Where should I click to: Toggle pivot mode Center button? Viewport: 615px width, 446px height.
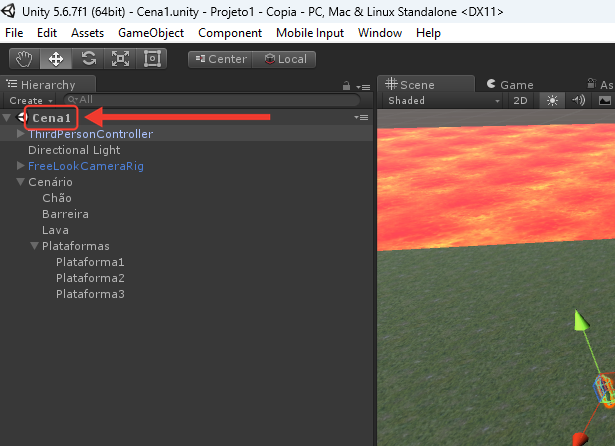pyautogui.click(x=220, y=59)
